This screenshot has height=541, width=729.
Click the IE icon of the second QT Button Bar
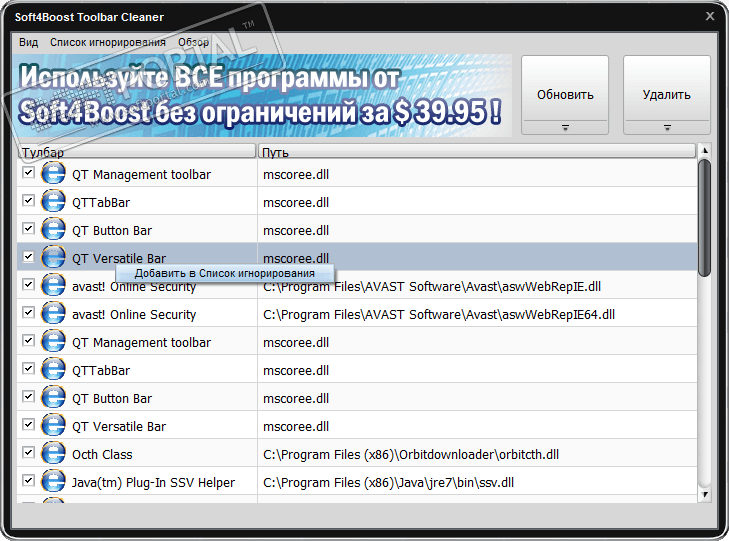(53, 396)
